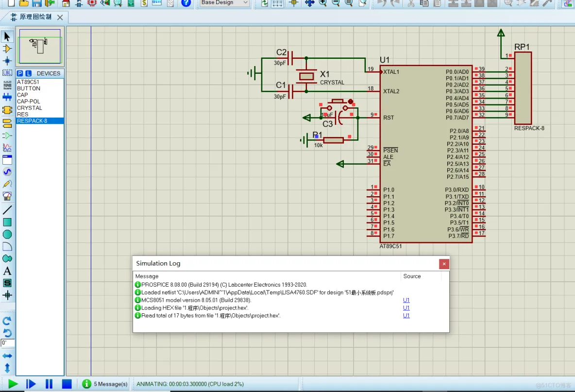Toggle the grid display icon

point(278,3)
